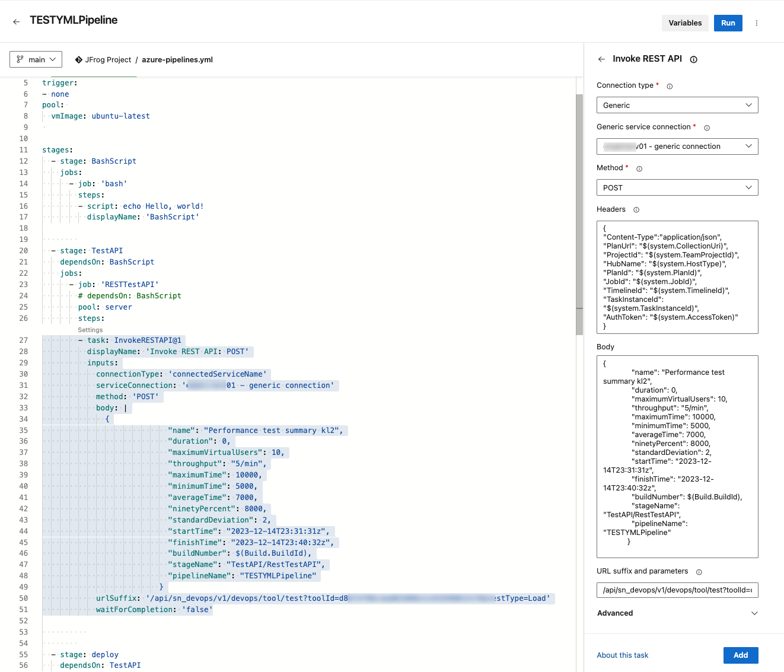The width and height of the screenshot is (784, 672).
Task: Expand the Advanced section
Action: click(677, 613)
